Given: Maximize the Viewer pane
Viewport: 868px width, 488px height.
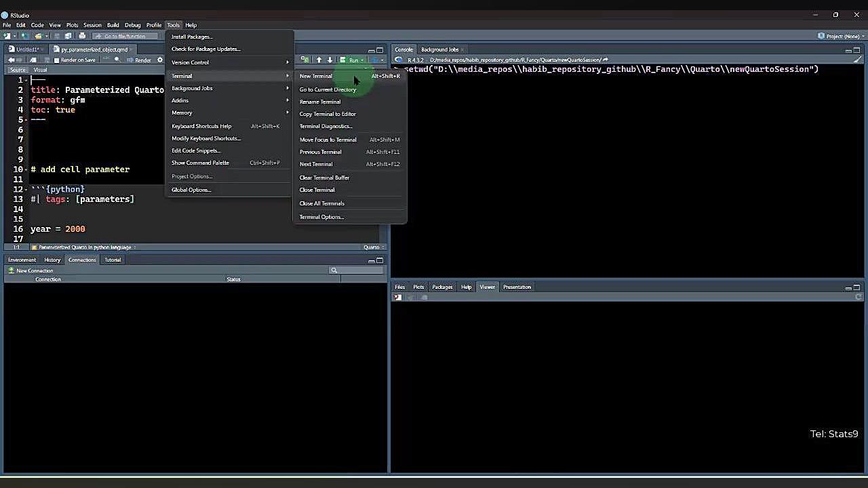Looking at the screenshot, I should pyautogui.click(x=857, y=287).
